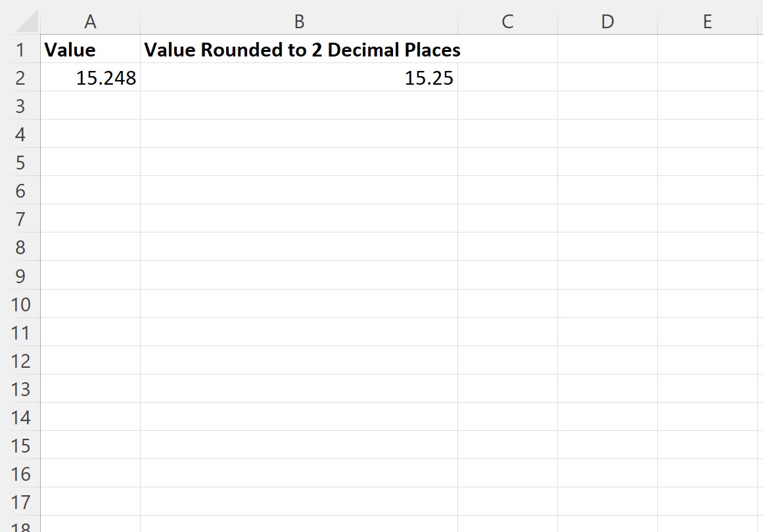Select the cell showing 15.248
Screen dimensions: 763x532
pos(90,78)
